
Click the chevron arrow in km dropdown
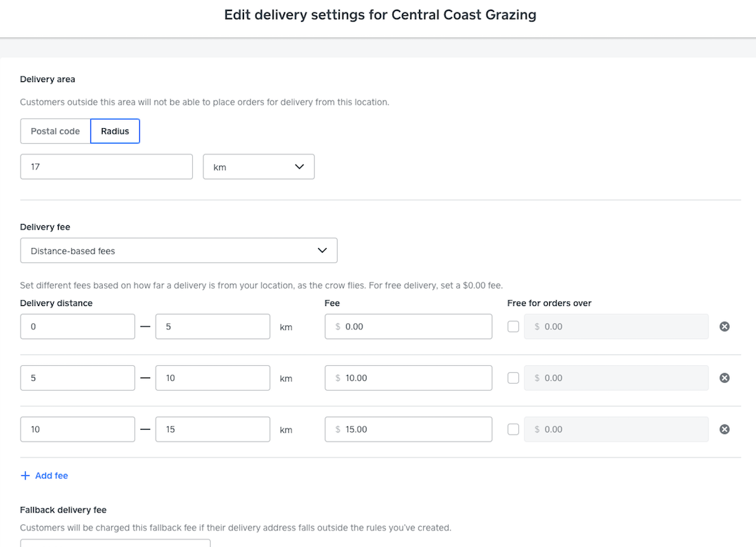pos(299,167)
